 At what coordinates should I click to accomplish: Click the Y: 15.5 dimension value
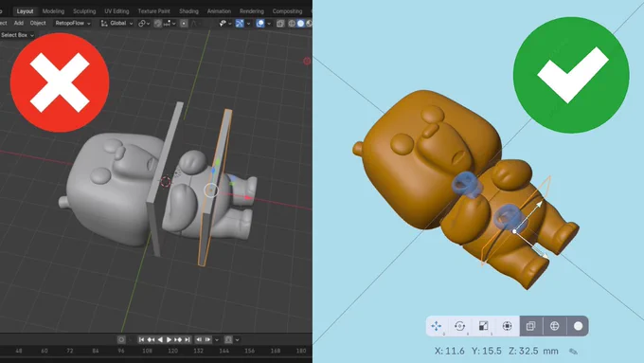(487, 351)
